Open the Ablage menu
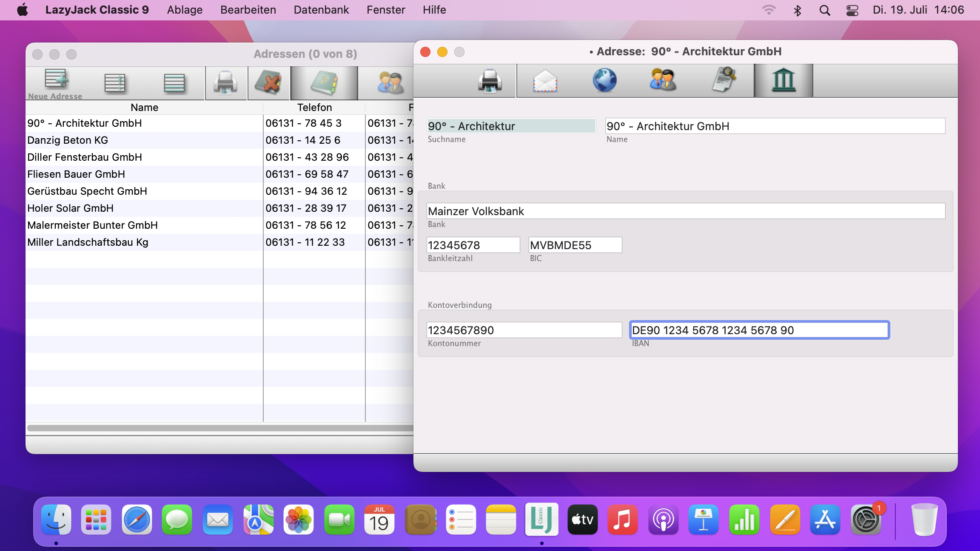 185,10
